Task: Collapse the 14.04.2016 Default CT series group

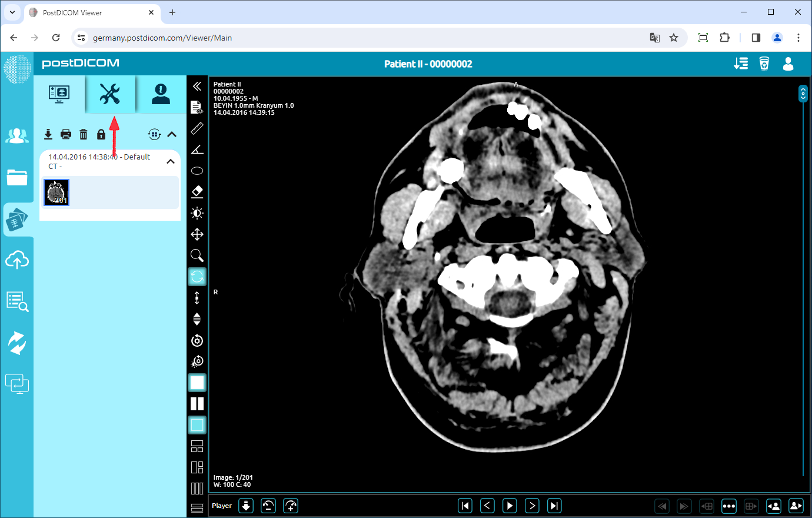Action: click(171, 161)
